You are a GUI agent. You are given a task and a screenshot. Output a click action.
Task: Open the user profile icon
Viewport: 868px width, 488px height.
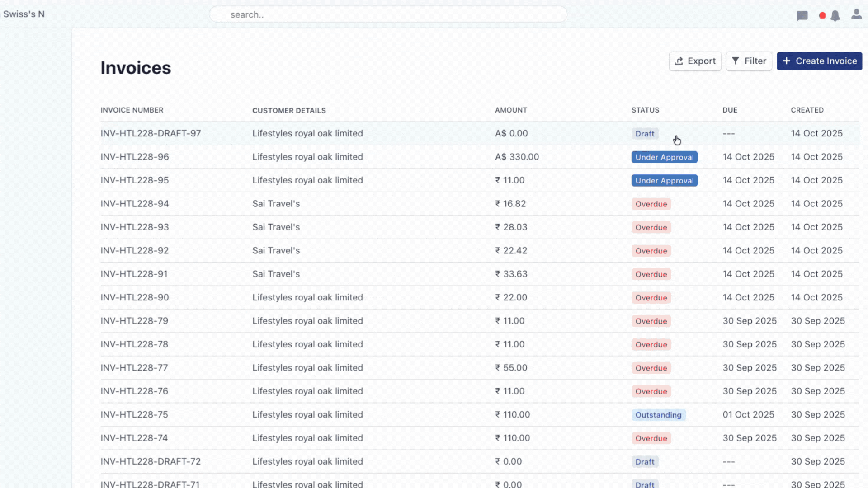point(856,14)
